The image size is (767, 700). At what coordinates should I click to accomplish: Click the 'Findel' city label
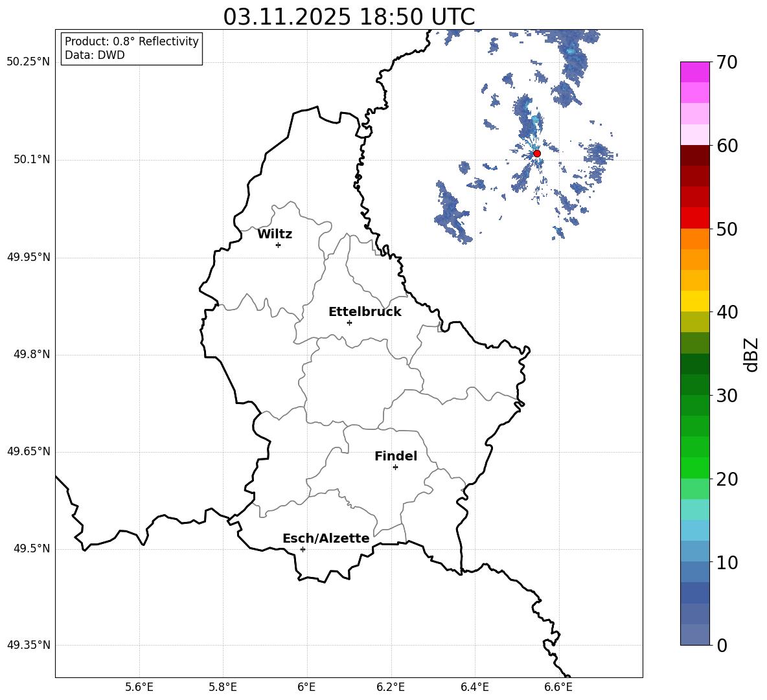pyautogui.click(x=396, y=456)
